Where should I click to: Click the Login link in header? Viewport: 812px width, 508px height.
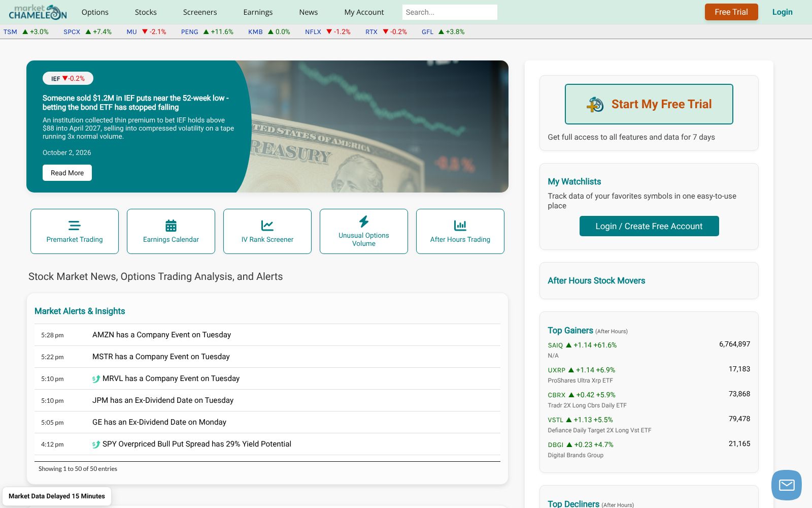pyautogui.click(x=782, y=12)
